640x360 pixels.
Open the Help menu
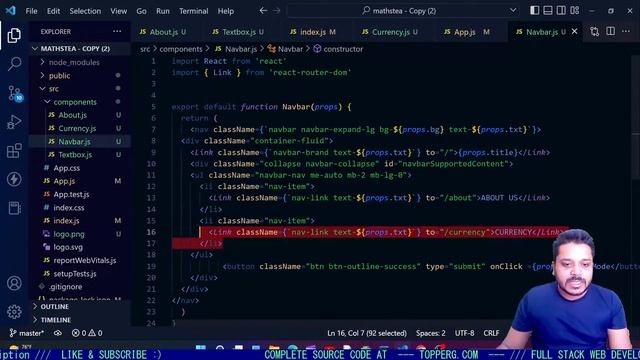(x=226, y=11)
